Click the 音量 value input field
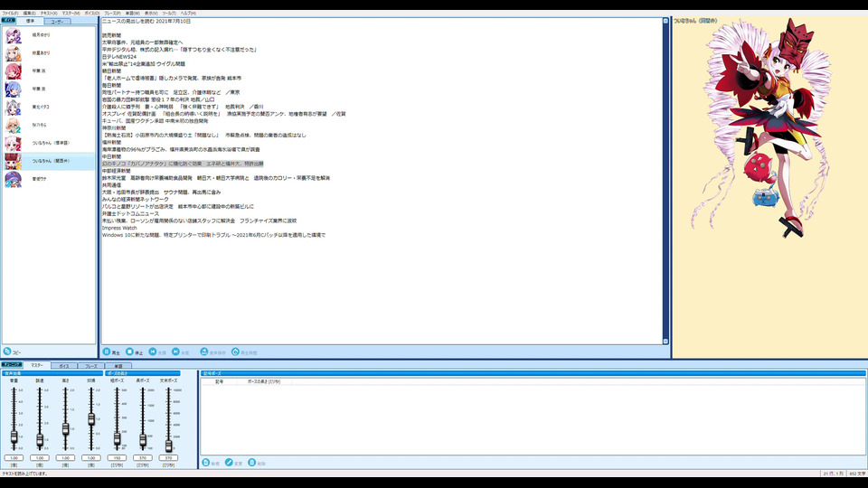Image resolution: width=868 pixels, height=488 pixels. coord(14,457)
